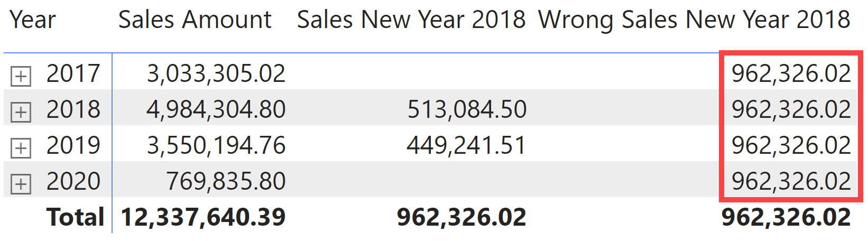Expand the 2019 year row
Image resolution: width=868 pixels, height=241 pixels.
pos(21,148)
